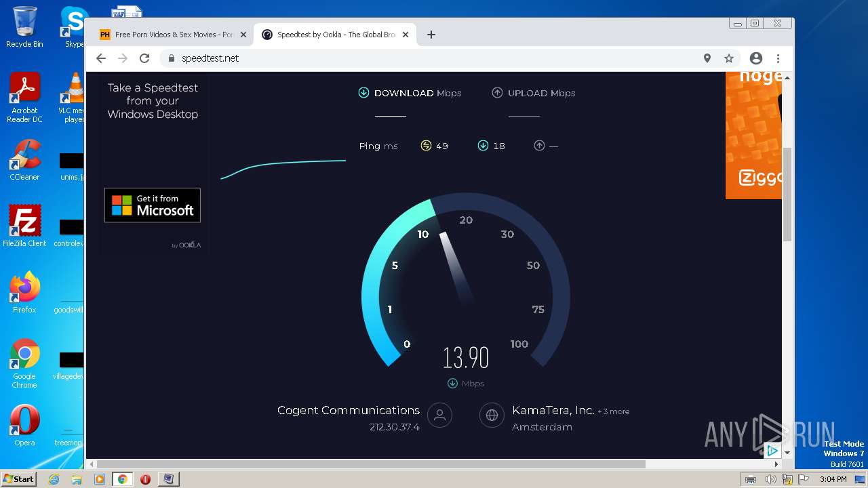Launch Internet Explorer from the taskbar
The height and width of the screenshot is (488, 868).
54,479
